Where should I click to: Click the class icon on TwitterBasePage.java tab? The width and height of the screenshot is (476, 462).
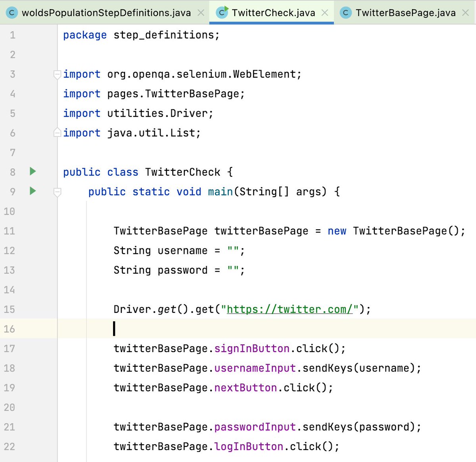[345, 13]
